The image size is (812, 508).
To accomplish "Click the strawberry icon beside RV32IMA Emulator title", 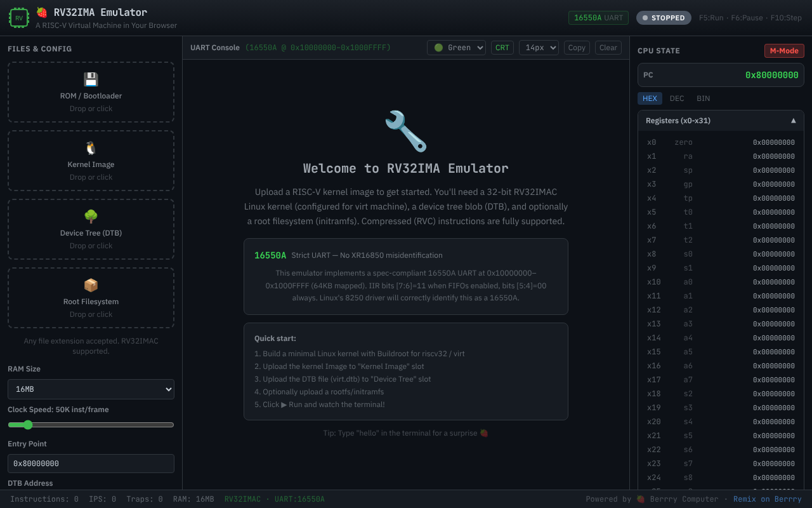I will click(42, 12).
